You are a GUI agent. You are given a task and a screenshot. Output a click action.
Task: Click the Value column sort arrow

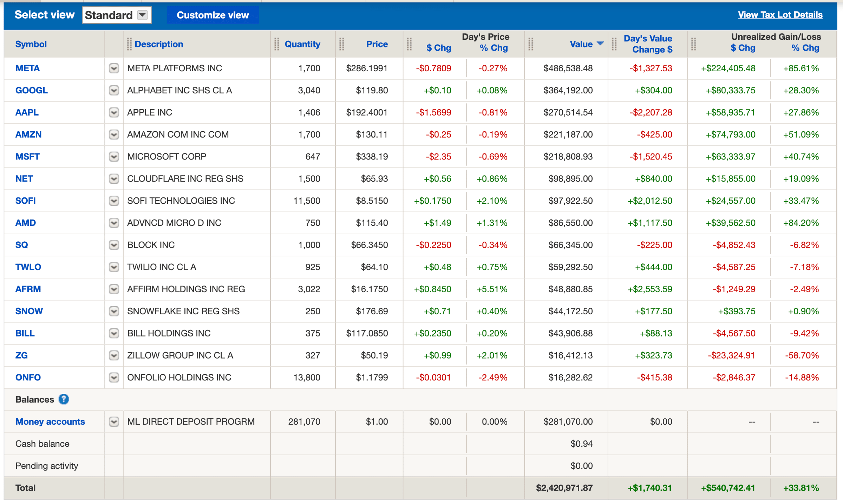point(600,44)
